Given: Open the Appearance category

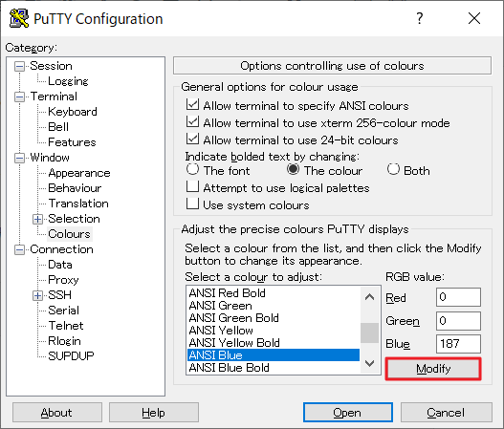Looking at the screenshot, I should pyautogui.click(x=79, y=173).
